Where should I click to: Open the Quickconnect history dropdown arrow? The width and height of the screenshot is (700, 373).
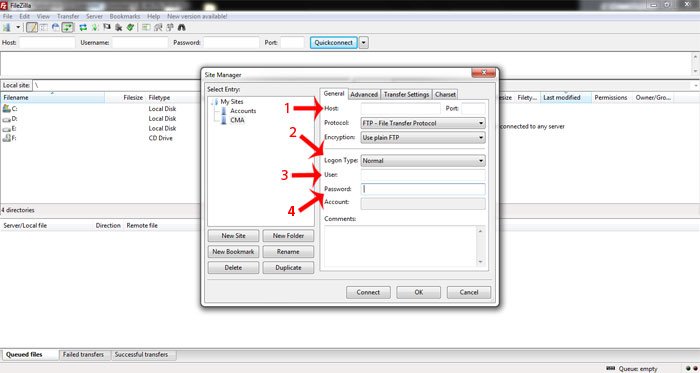pos(364,43)
